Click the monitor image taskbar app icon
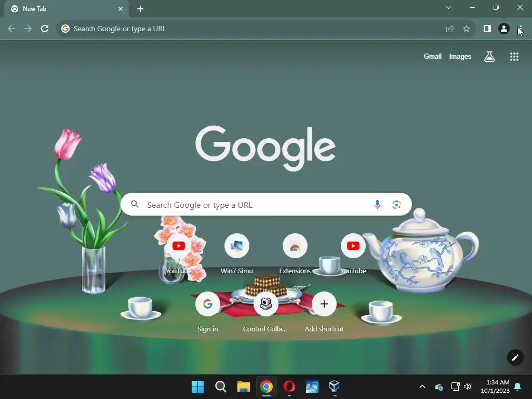This screenshot has width=532, height=399. pyautogui.click(x=312, y=387)
